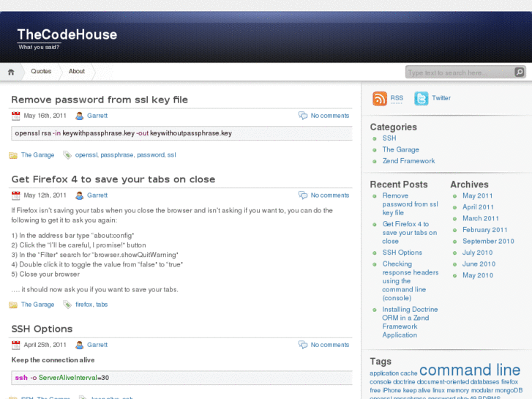The width and height of the screenshot is (532, 399).
Task: Open the 'SSH Options' post title
Action: click(x=42, y=329)
